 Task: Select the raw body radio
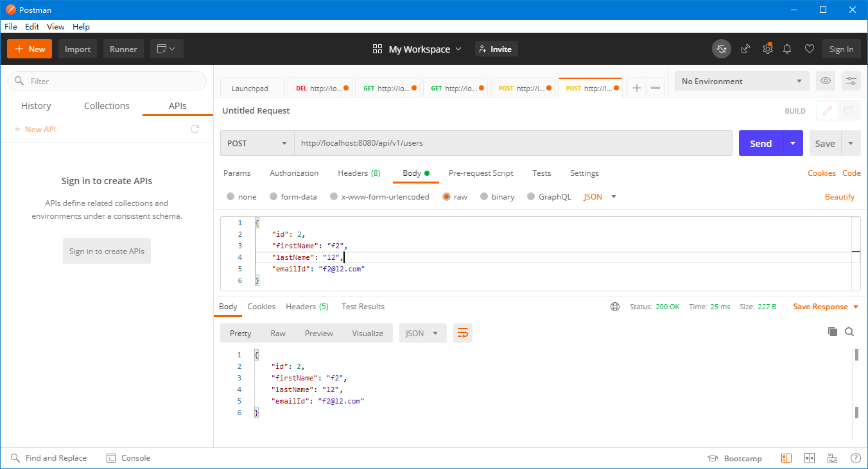click(x=446, y=197)
